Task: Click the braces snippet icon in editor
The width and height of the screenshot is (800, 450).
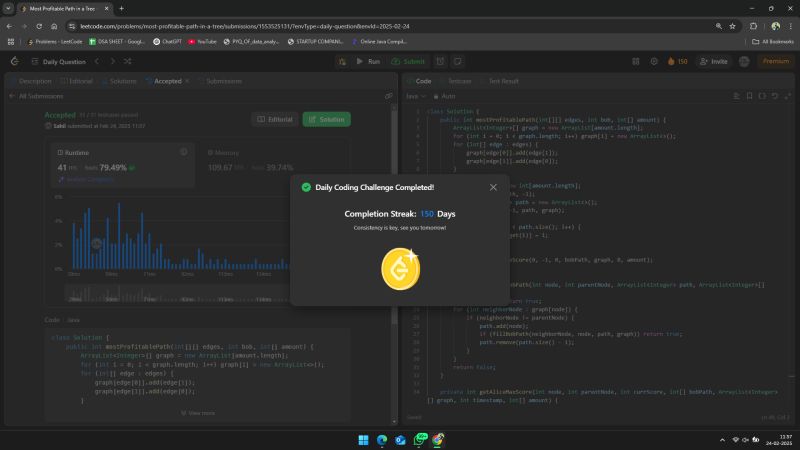Action: click(762, 96)
